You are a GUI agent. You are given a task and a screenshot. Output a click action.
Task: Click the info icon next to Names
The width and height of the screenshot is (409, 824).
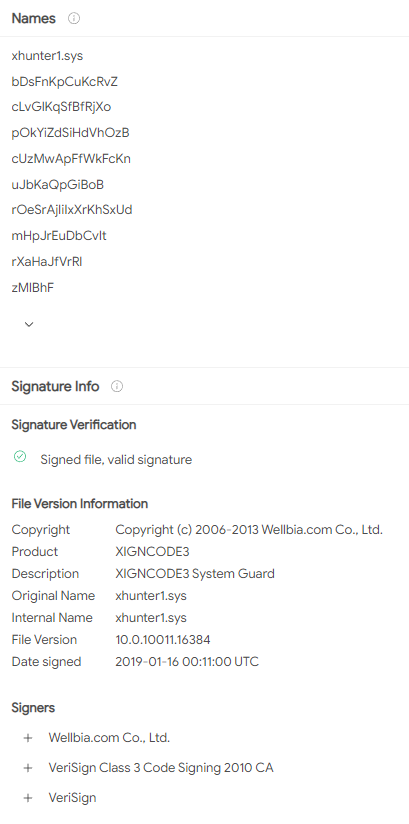tap(74, 18)
